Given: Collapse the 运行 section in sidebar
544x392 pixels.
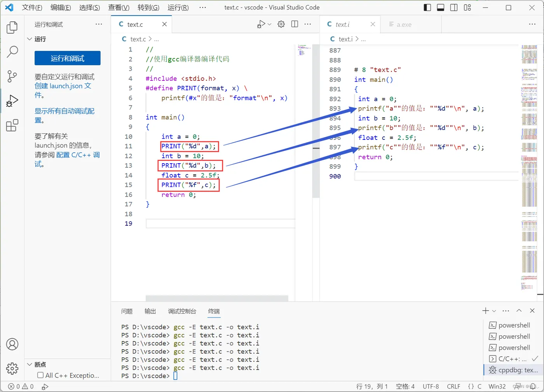Looking at the screenshot, I should 30,39.
